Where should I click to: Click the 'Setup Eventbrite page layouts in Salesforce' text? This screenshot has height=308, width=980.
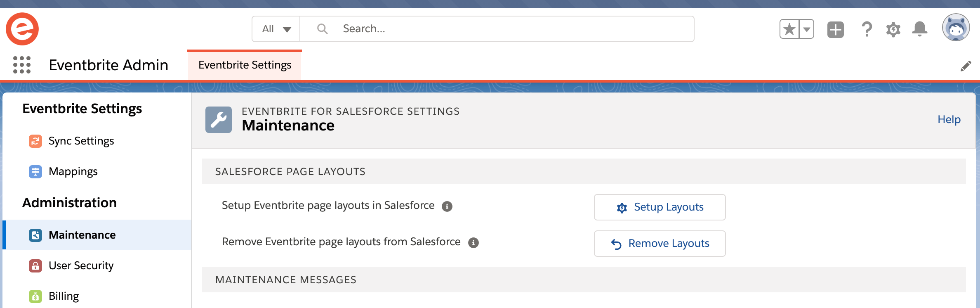click(328, 206)
